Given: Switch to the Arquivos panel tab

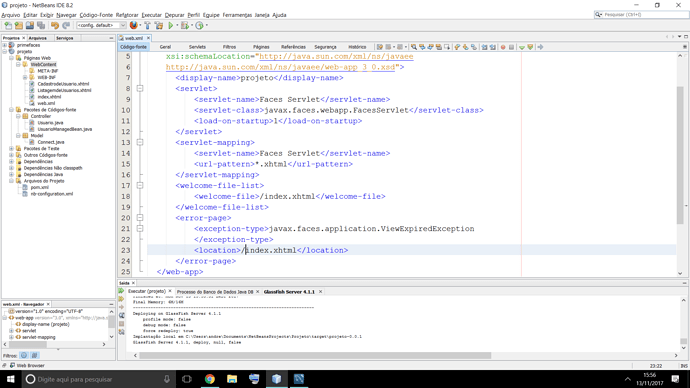Looking at the screenshot, I should point(37,38).
